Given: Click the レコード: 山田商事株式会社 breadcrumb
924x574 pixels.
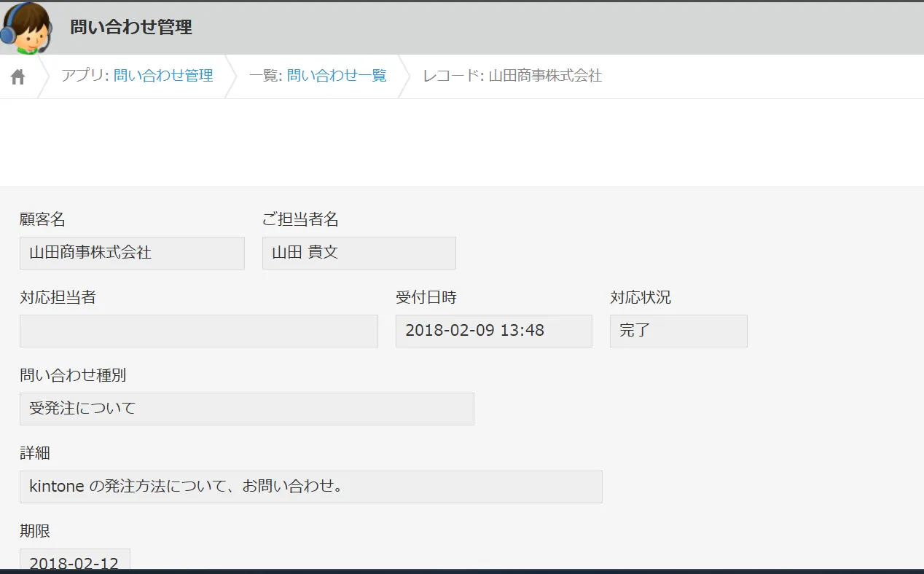Looking at the screenshot, I should 512,76.
